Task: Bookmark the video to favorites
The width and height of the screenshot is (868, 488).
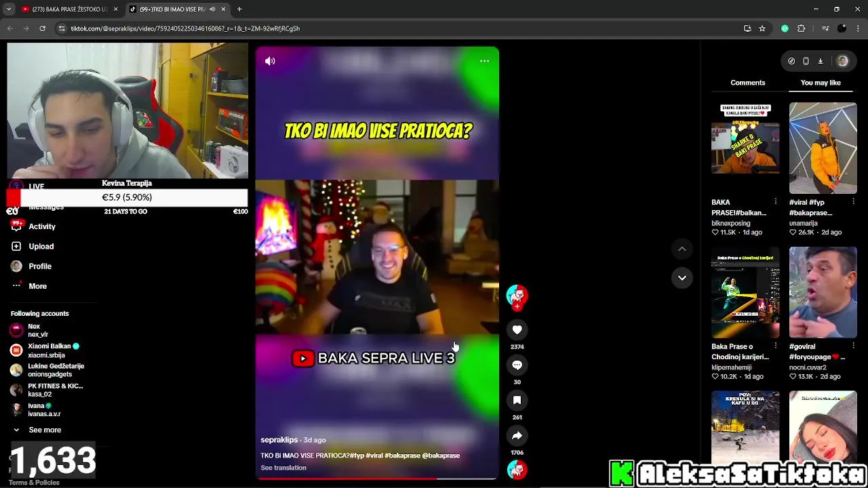Action: (517, 400)
